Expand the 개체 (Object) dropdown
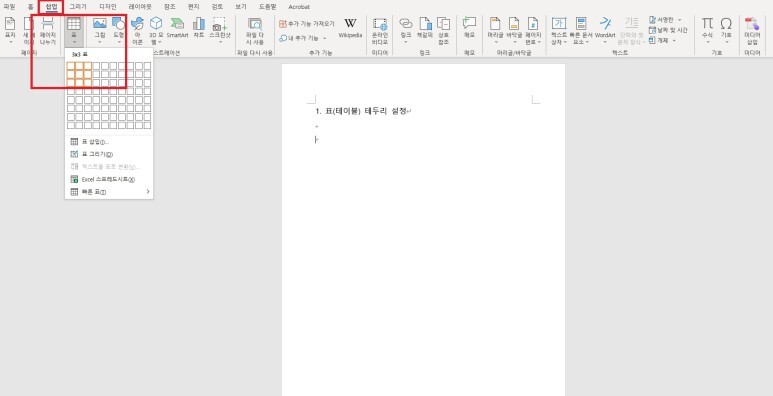773x396 pixels. (674, 40)
